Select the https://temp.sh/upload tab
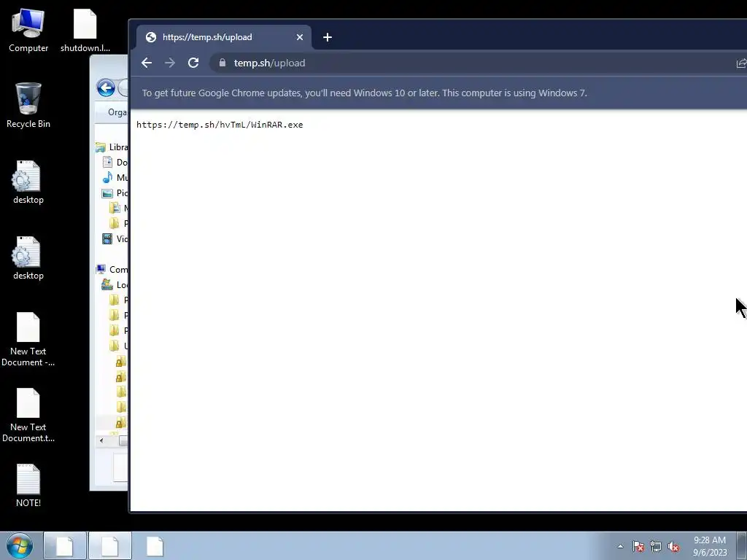Screen dimensions: 747x560 point(224,37)
